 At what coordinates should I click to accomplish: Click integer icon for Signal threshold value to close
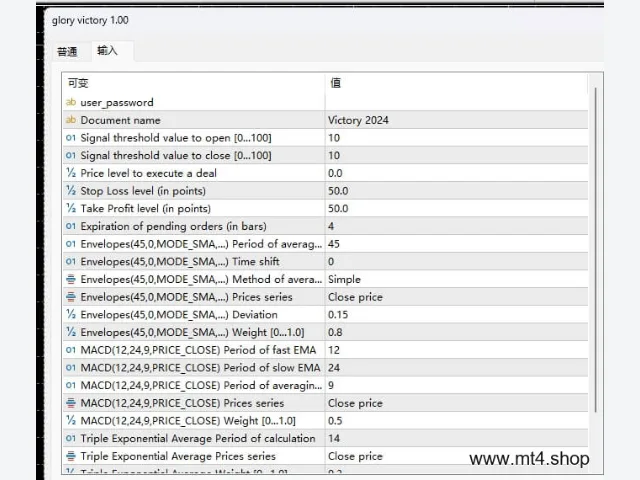[x=71, y=156]
